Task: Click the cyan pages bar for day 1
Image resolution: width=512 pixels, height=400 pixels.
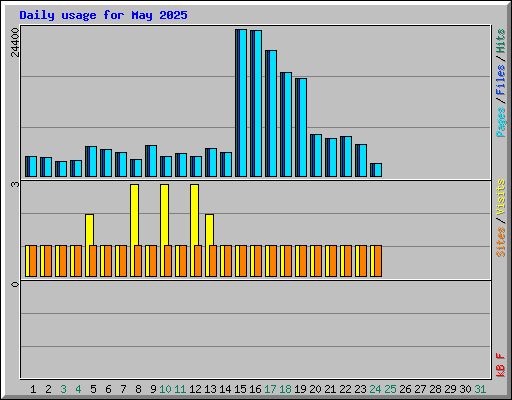Action: click(33, 166)
